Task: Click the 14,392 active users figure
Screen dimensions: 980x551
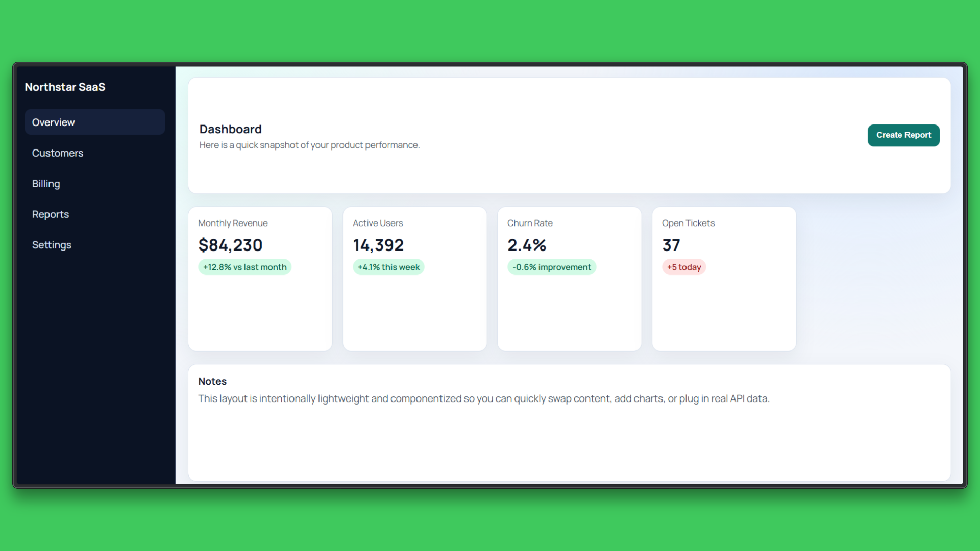Action: tap(378, 245)
